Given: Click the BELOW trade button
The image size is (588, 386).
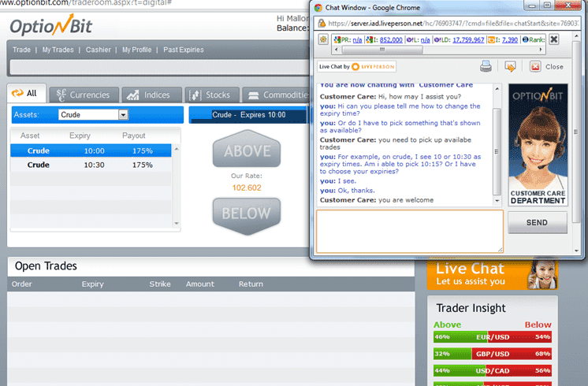Looking at the screenshot, I should tap(247, 216).
